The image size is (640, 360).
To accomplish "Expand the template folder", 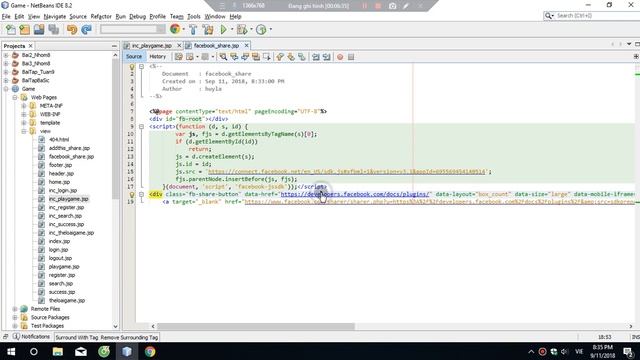I will 24,122.
